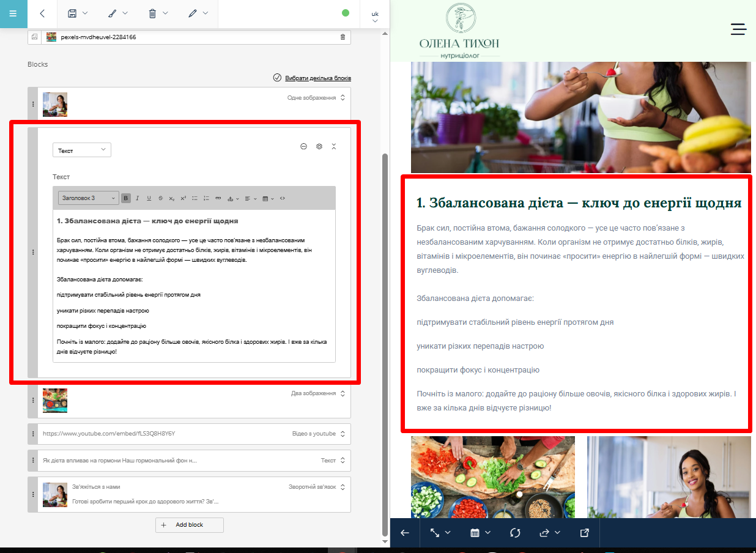Open the hamburger menu in website preview
Image resolution: width=756 pixels, height=553 pixels.
(738, 29)
